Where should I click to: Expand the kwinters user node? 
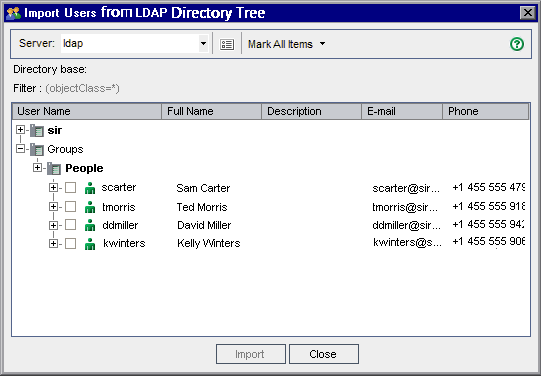pos(53,244)
